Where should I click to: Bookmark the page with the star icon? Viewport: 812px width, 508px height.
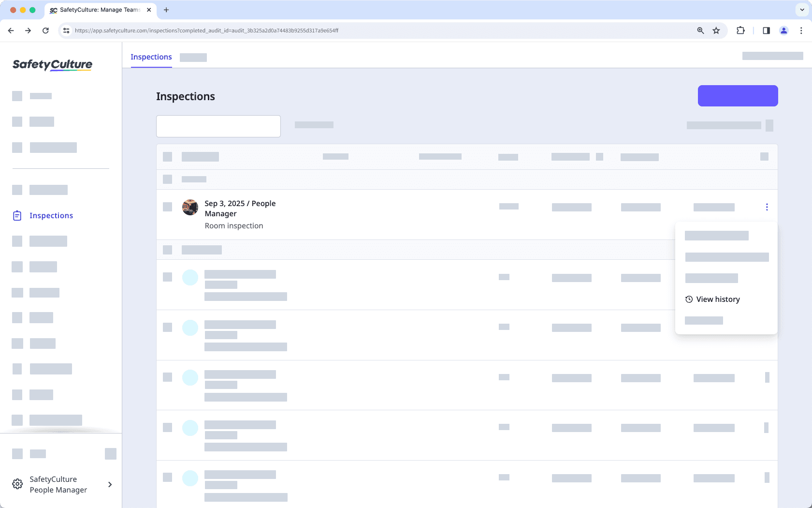click(x=716, y=30)
